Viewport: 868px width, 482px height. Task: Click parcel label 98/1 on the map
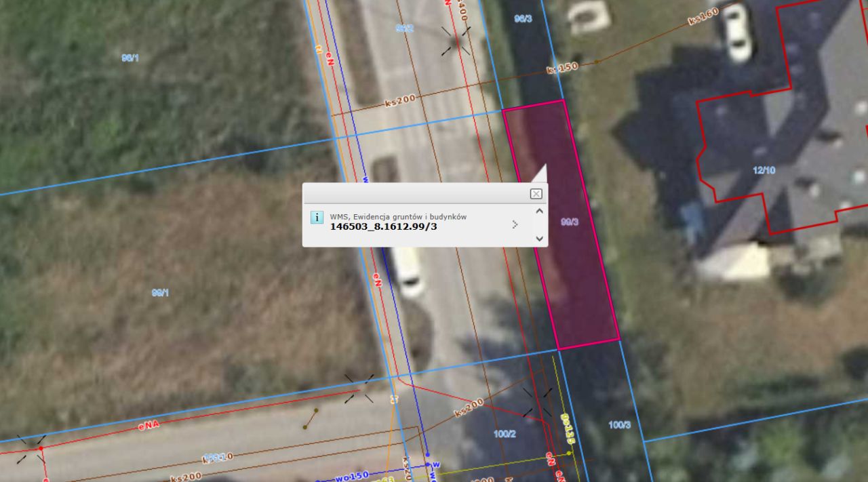click(130, 58)
